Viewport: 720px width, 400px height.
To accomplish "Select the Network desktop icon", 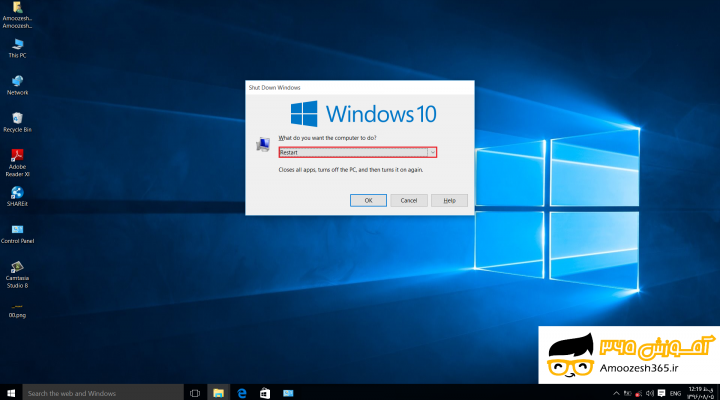I will coord(17,85).
